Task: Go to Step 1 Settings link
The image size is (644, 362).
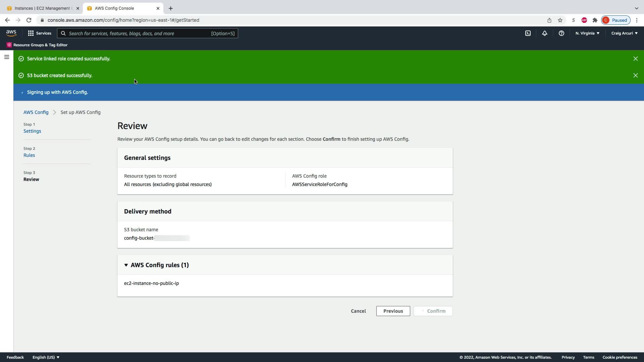Action: 32,131
